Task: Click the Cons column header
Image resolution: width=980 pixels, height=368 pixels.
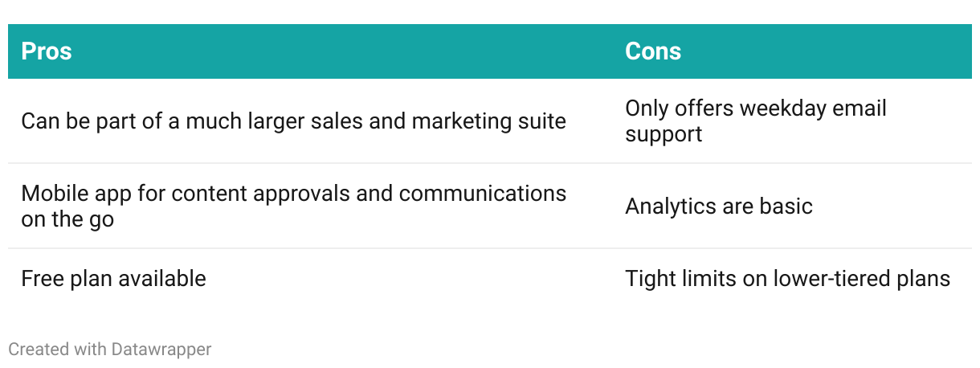Action: (653, 51)
